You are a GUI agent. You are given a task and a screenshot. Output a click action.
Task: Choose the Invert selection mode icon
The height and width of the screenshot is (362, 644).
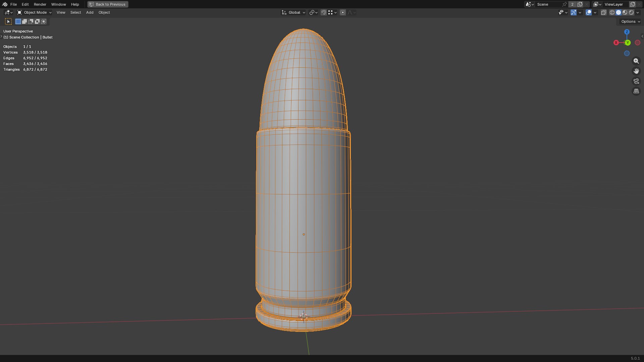click(x=37, y=21)
